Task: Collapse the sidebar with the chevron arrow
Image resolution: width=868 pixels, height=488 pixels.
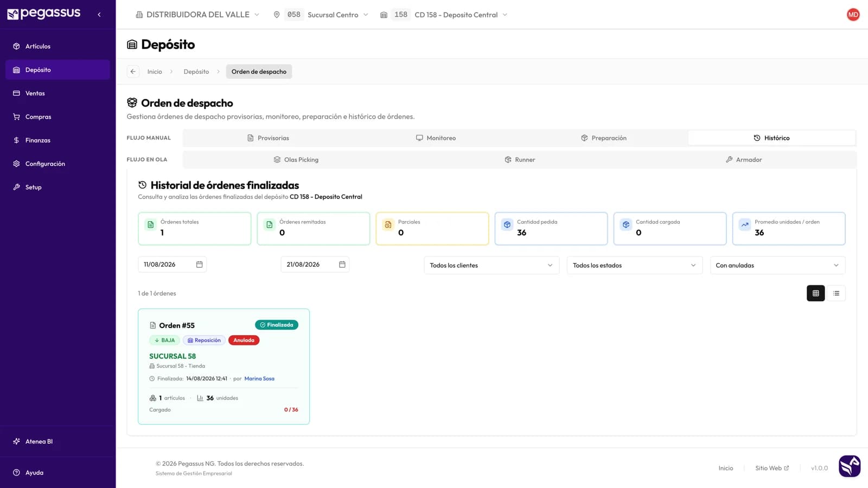Action: (x=99, y=15)
